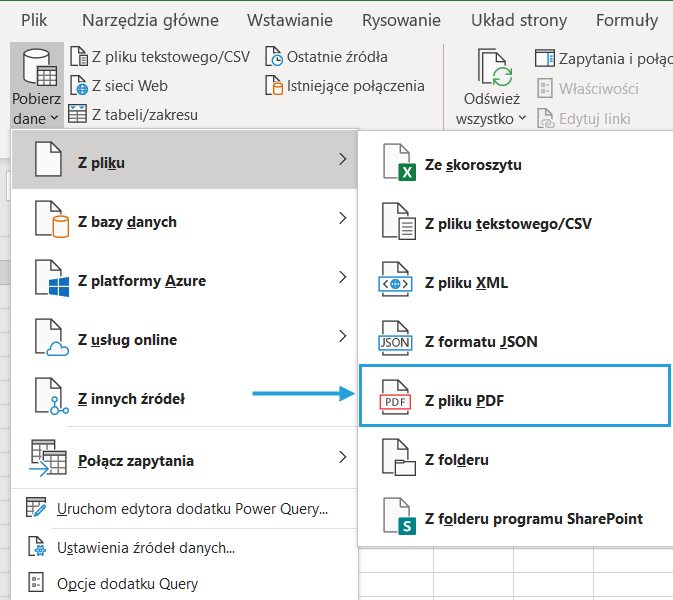Expand the Z usług online submenu
Screen dimensions: 673x600
pos(342,337)
